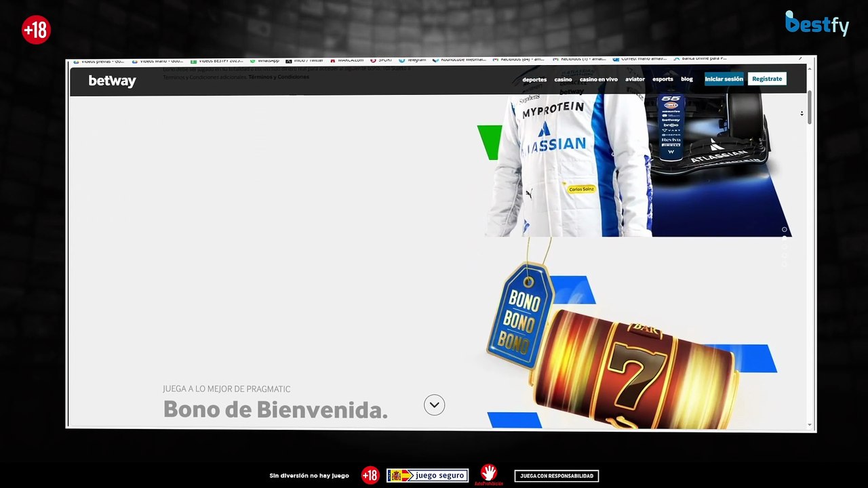Open the Telegram bookmark

tap(412, 60)
